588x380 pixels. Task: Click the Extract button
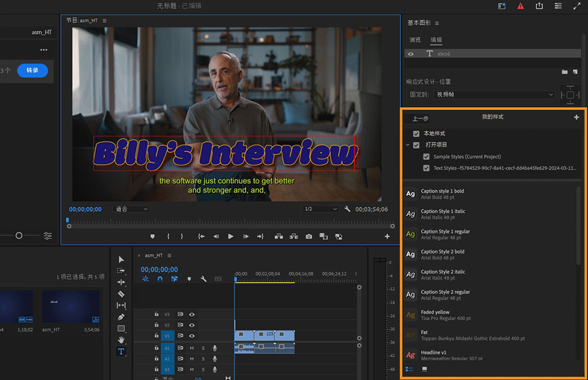point(293,236)
